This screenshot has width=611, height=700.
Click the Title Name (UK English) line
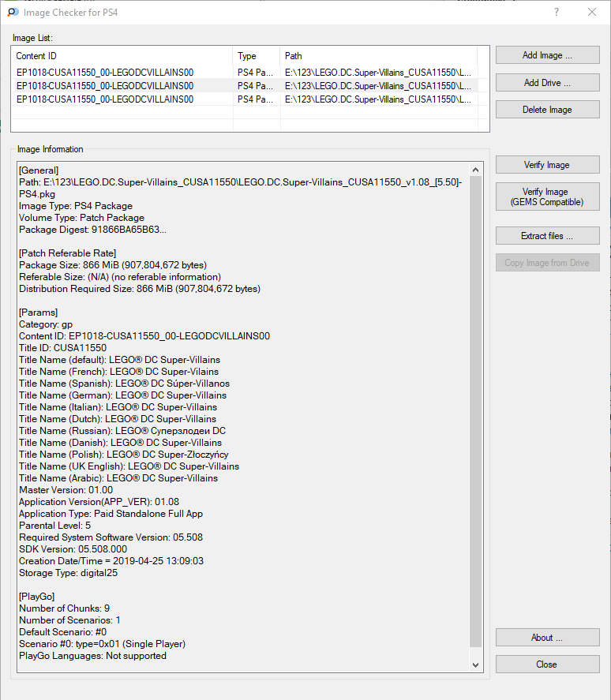click(129, 466)
